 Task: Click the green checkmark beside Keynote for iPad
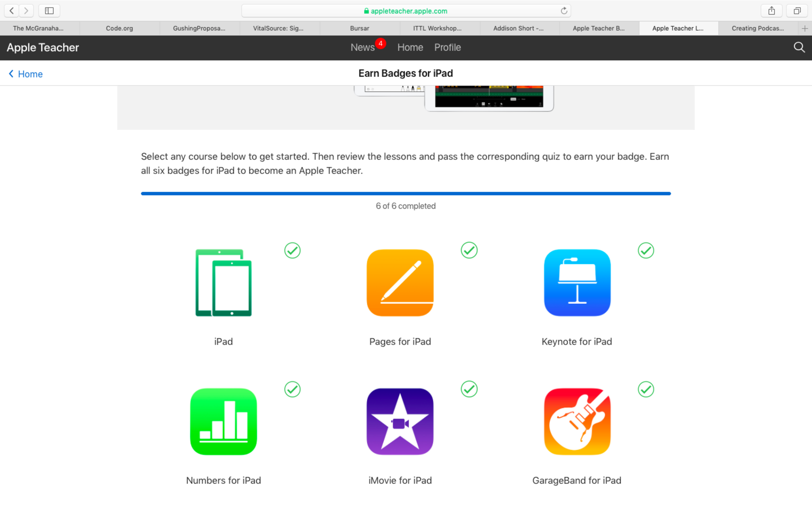645,250
